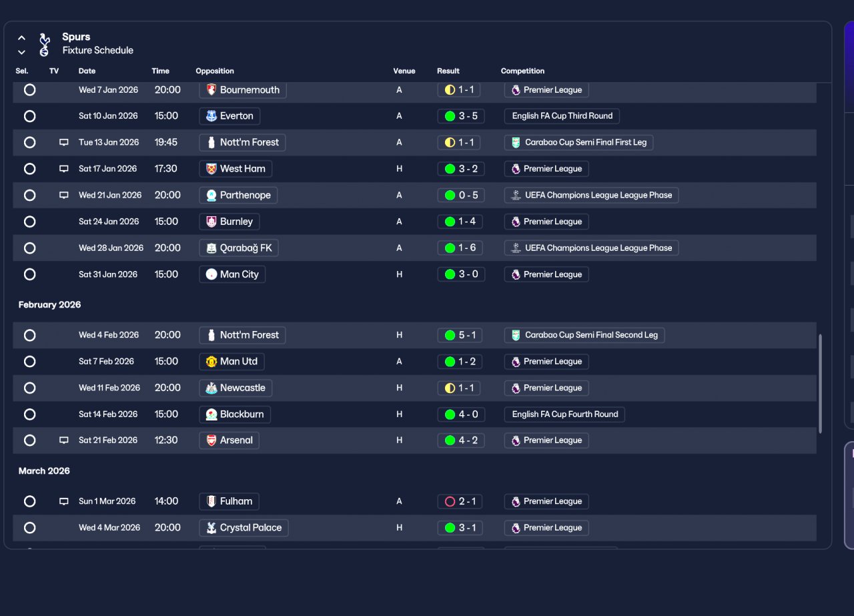Click the February 2026 month heading
The image size is (854, 616).
tap(50, 305)
